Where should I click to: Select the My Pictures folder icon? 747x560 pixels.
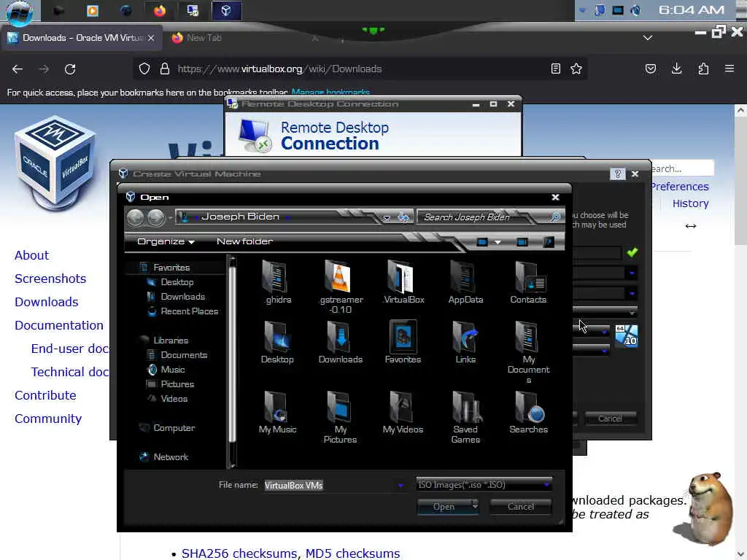[x=340, y=417]
